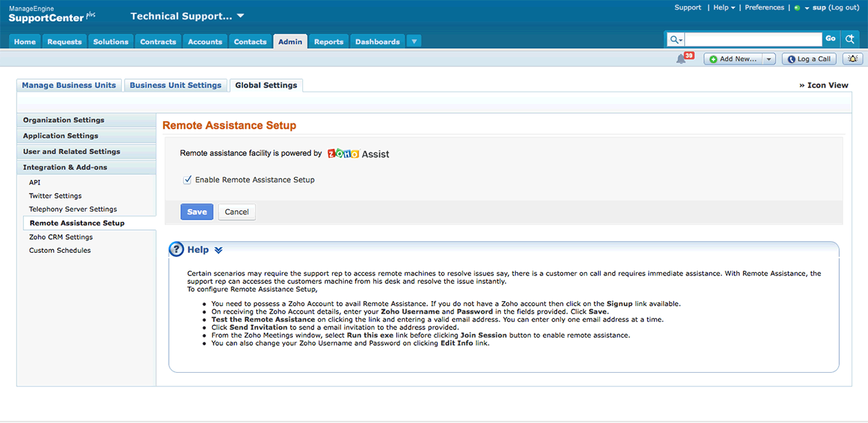Open the search type dropdown
The width and height of the screenshot is (868, 423).
click(676, 40)
